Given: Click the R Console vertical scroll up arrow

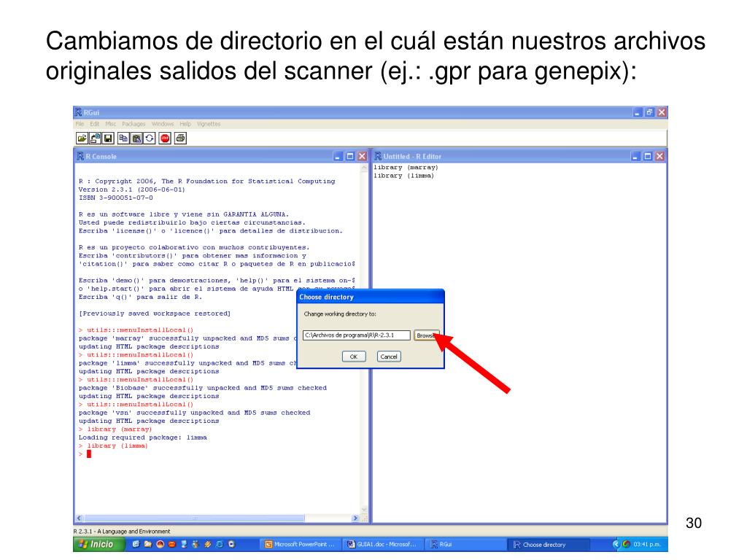Looking at the screenshot, I should (365, 168).
